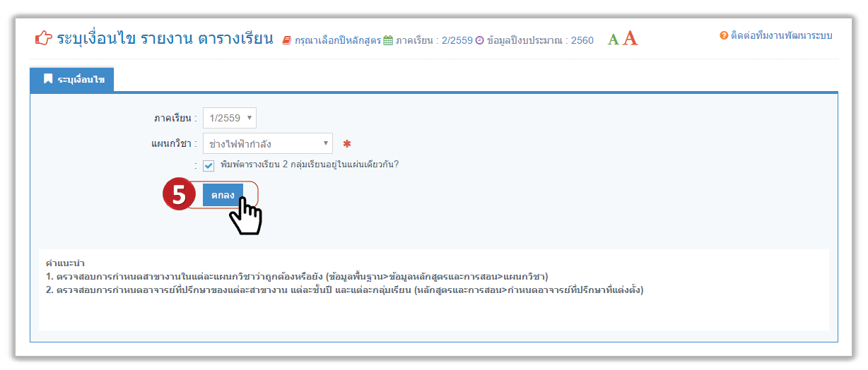
Task: Click the pointing hand icon beside page title
Action: 44,38
